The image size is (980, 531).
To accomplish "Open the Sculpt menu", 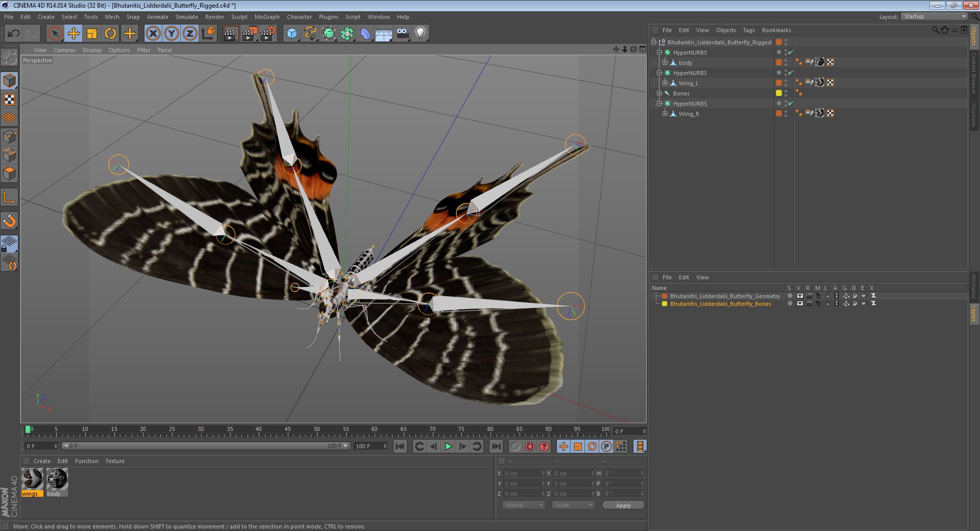I will coord(239,17).
